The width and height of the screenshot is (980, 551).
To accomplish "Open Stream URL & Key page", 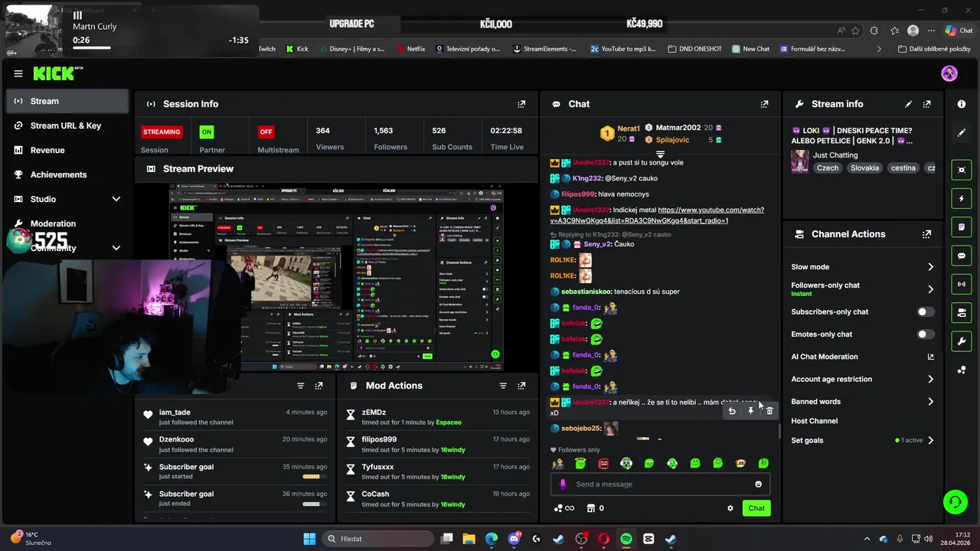I will pyautogui.click(x=67, y=126).
